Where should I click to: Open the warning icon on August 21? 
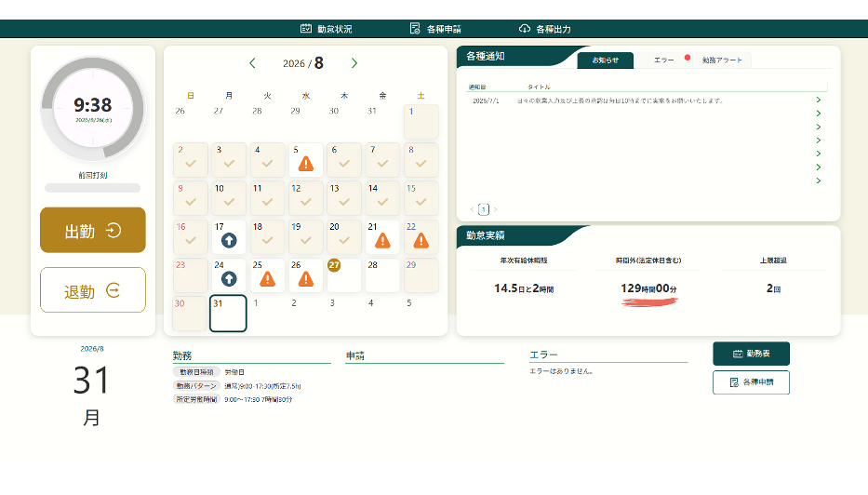click(382, 240)
